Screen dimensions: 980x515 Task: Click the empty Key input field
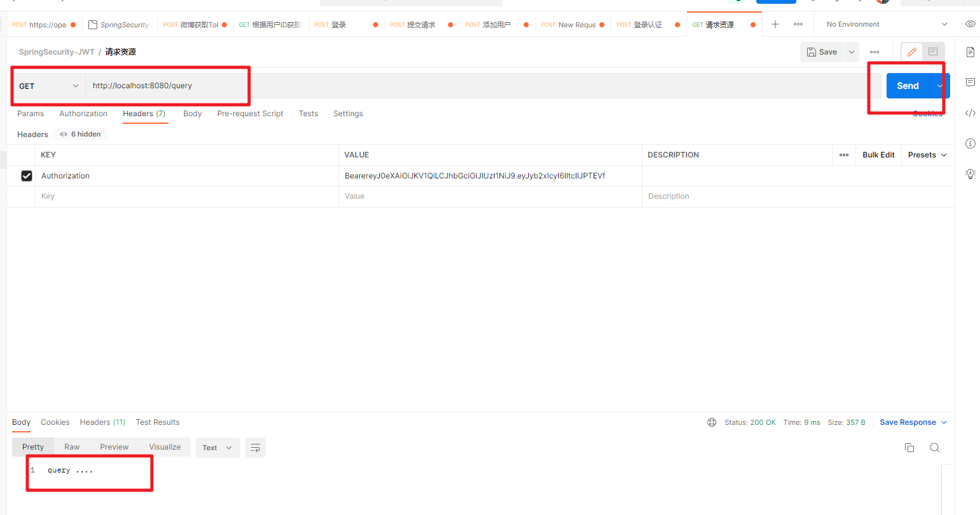187,196
